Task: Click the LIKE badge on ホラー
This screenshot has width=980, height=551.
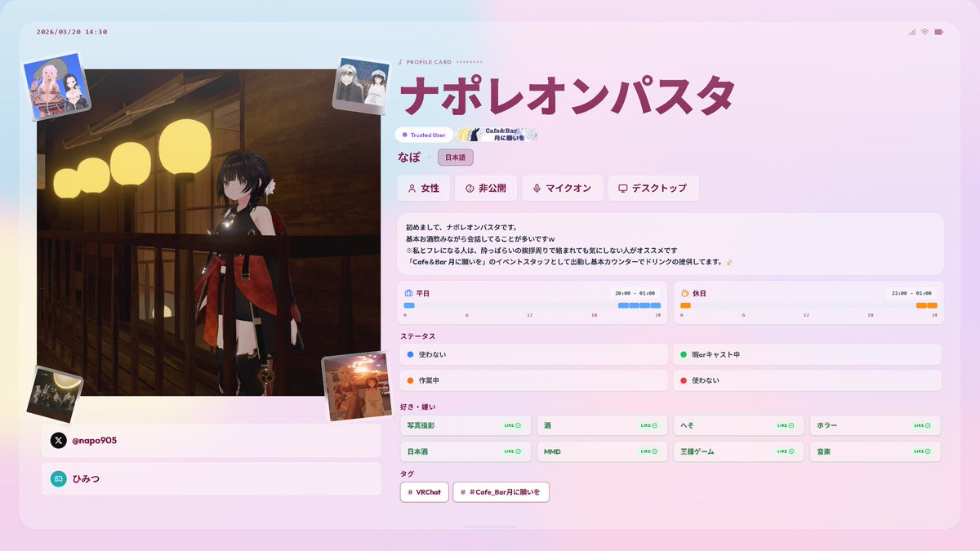Action: click(x=921, y=425)
